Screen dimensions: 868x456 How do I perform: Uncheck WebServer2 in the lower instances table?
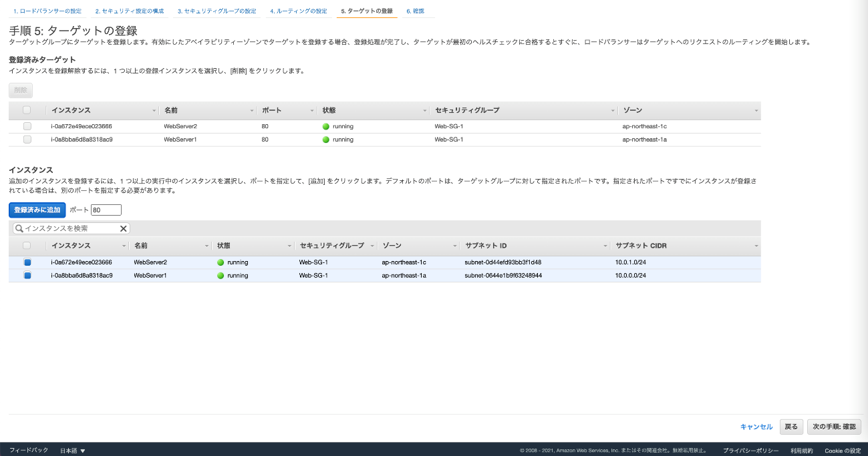click(x=27, y=262)
